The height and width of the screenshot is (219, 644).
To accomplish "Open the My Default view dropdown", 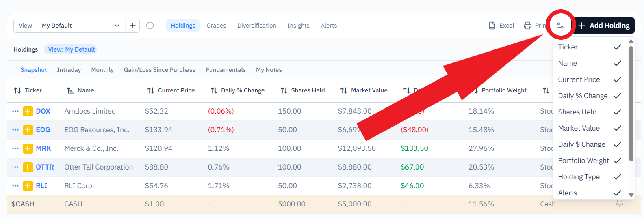I will [81, 26].
